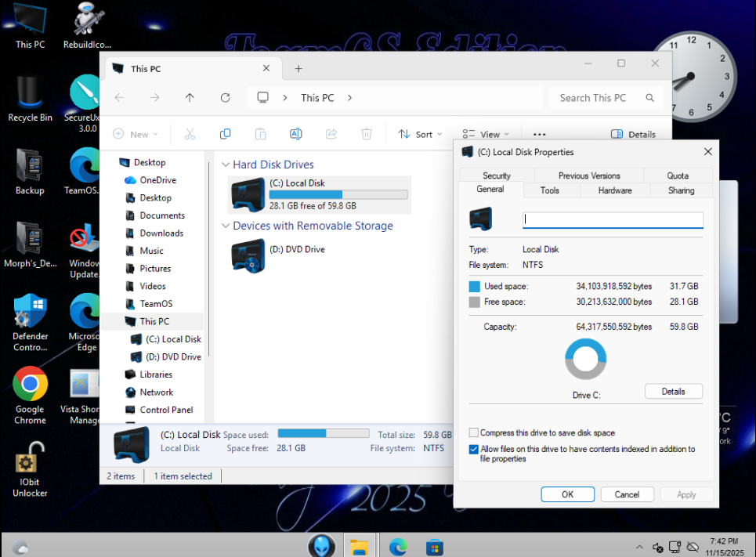Collapse the Hard Disk Drives group
The height and width of the screenshot is (557, 756).
(x=226, y=165)
